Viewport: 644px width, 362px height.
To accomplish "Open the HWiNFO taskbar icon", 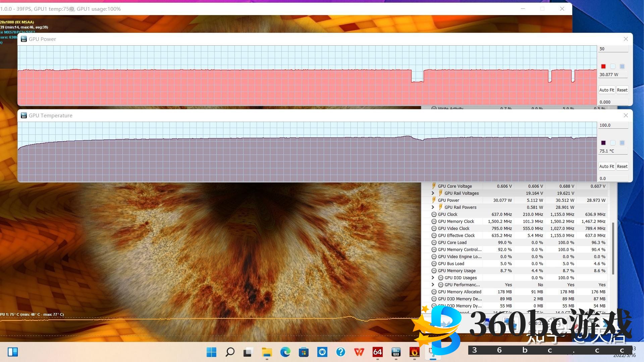I will (x=396, y=352).
